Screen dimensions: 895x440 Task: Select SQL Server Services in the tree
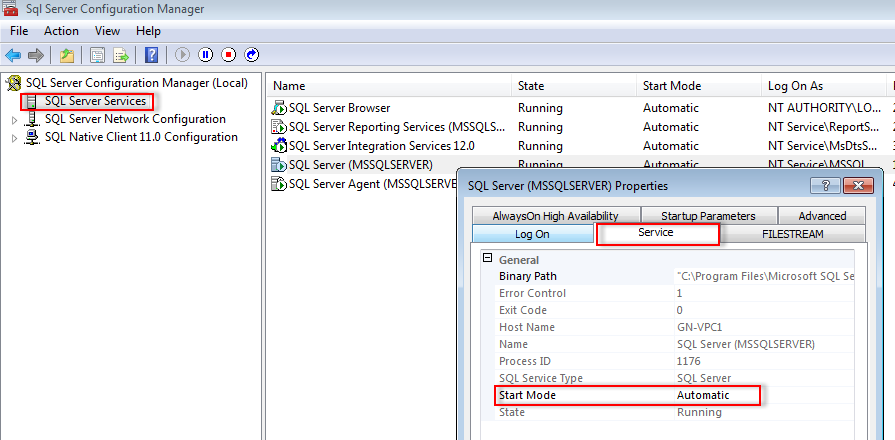pyautogui.click(x=95, y=102)
